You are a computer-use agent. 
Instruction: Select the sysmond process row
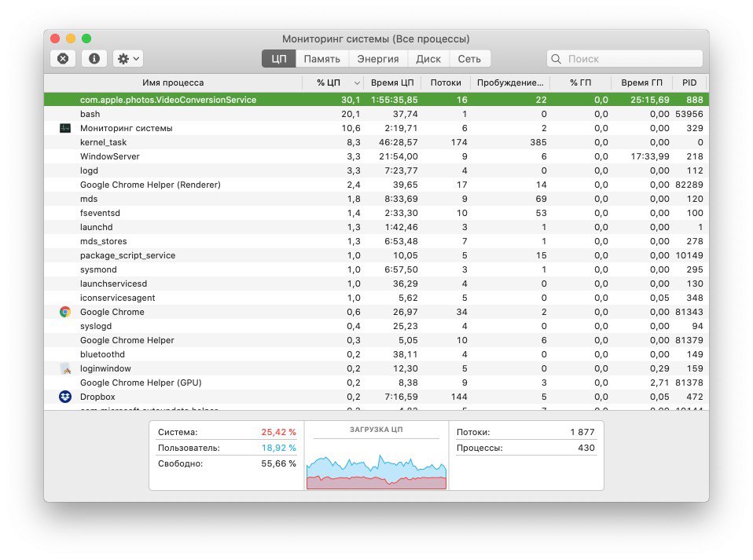[376, 269]
